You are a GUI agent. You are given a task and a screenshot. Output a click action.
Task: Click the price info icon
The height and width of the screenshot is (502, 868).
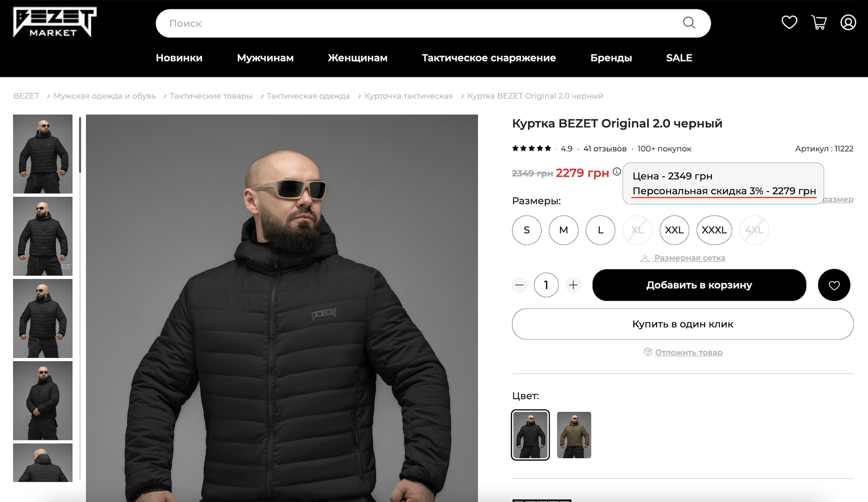(617, 172)
